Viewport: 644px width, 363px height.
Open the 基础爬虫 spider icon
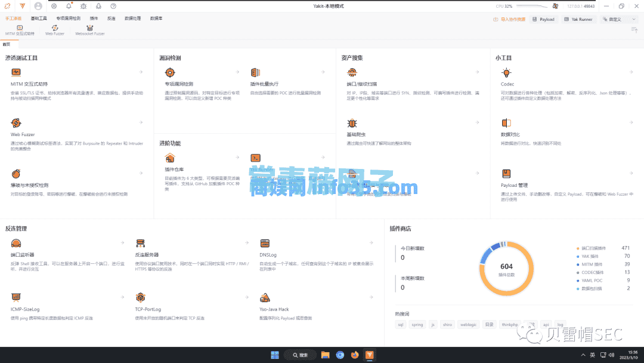(352, 123)
